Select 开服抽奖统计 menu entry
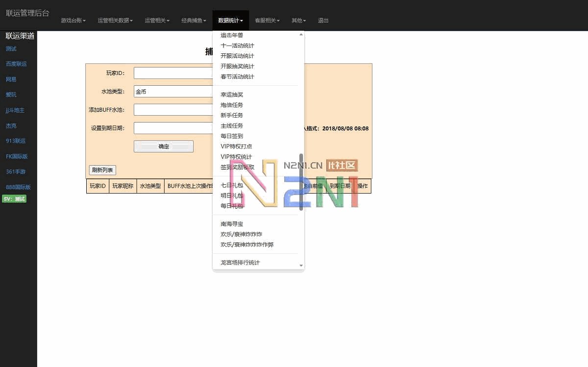 238,66
